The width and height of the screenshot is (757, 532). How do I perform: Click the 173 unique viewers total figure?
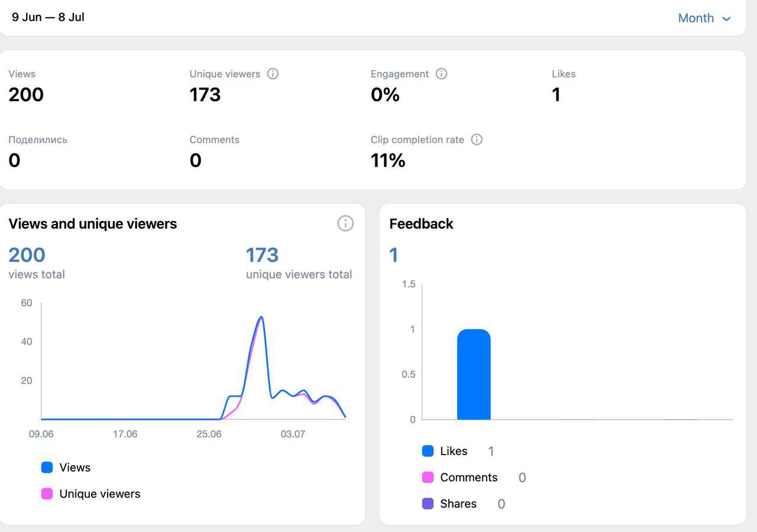point(262,255)
